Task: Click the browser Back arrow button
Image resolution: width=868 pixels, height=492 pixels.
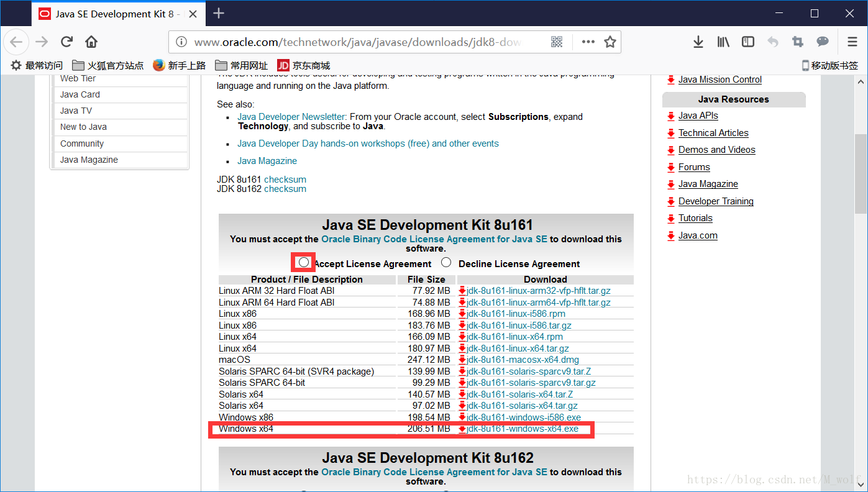Action: coord(16,42)
